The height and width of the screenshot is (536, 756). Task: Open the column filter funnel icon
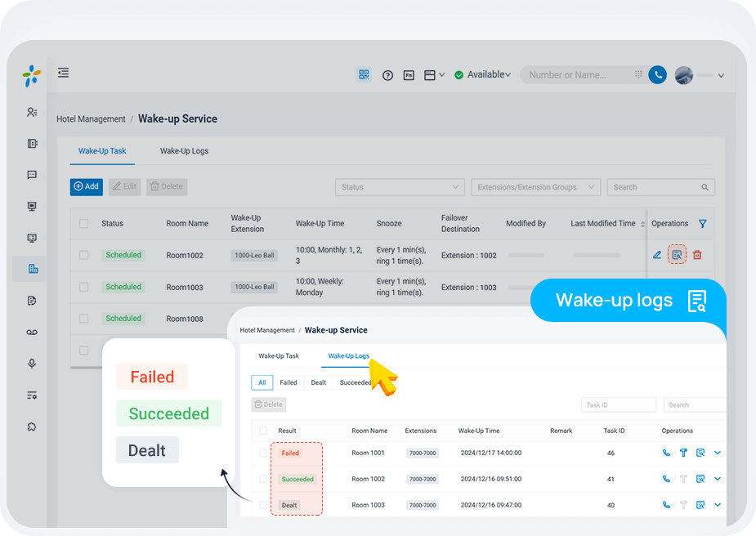(x=703, y=224)
